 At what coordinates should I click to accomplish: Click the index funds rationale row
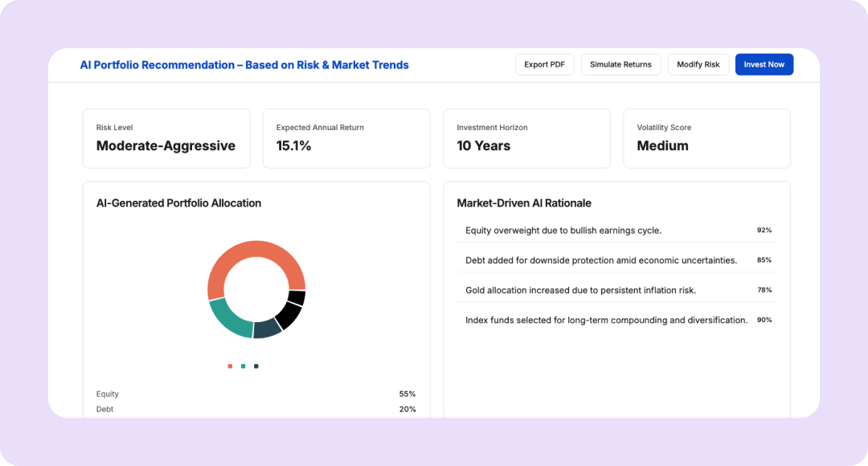[x=617, y=320]
